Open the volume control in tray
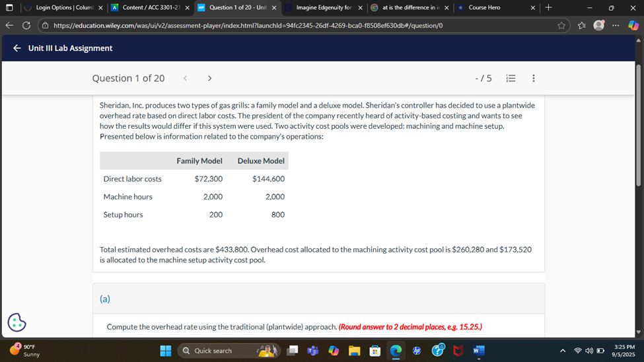Image resolution: width=644 pixels, height=362 pixels. (x=589, y=351)
